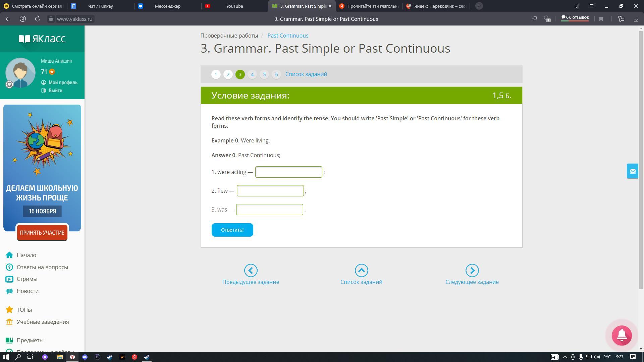644x362 pixels.
Task: Go to task number 1
Action: (216, 74)
